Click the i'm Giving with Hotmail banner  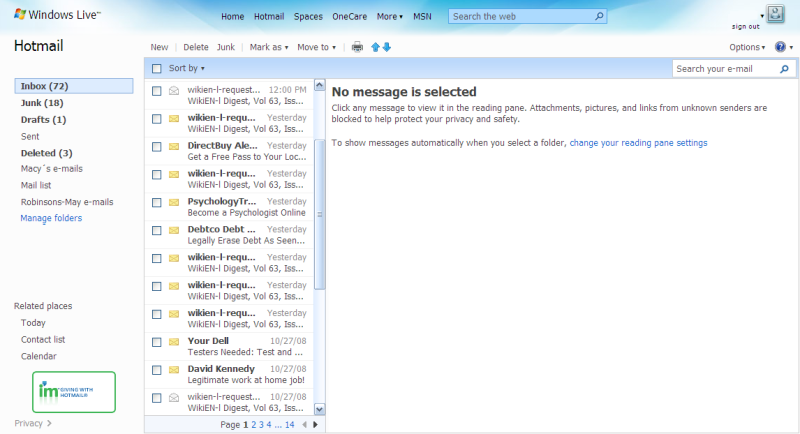click(74, 392)
